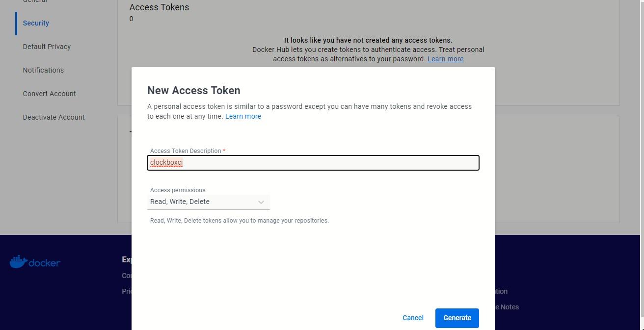Open the Security settings tab
644x330 pixels.
(36, 23)
